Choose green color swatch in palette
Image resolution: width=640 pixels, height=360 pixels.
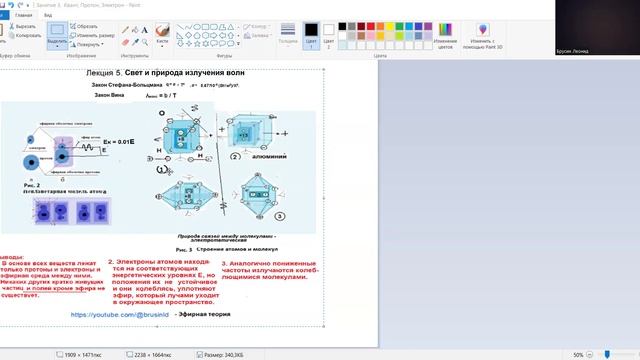tap(399, 27)
